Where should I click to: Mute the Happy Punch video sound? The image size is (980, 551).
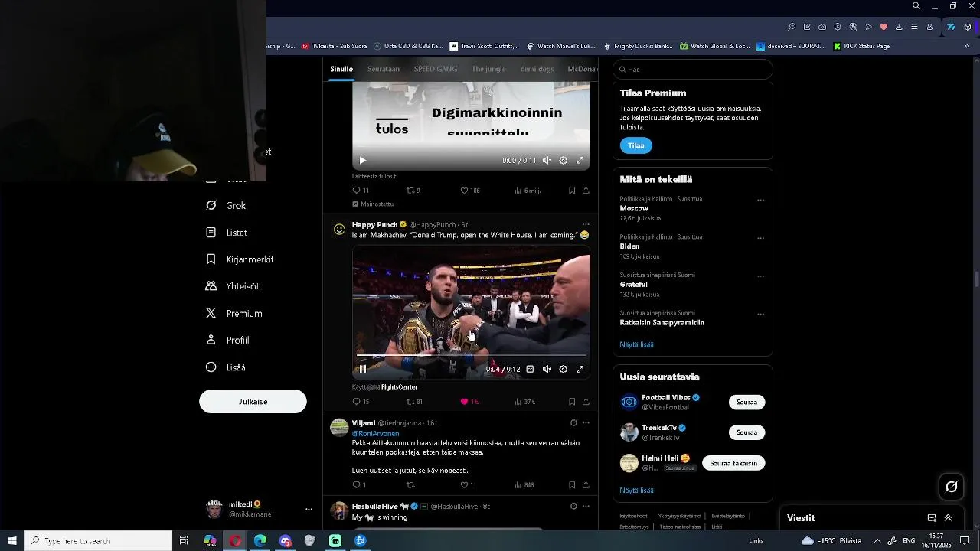(547, 369)
